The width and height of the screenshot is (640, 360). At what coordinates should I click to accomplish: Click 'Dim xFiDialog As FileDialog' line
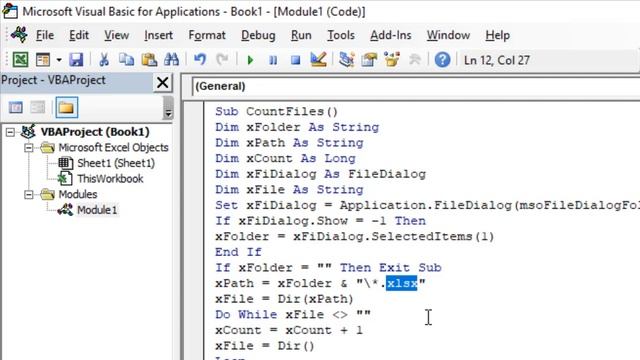click(320, 174)
